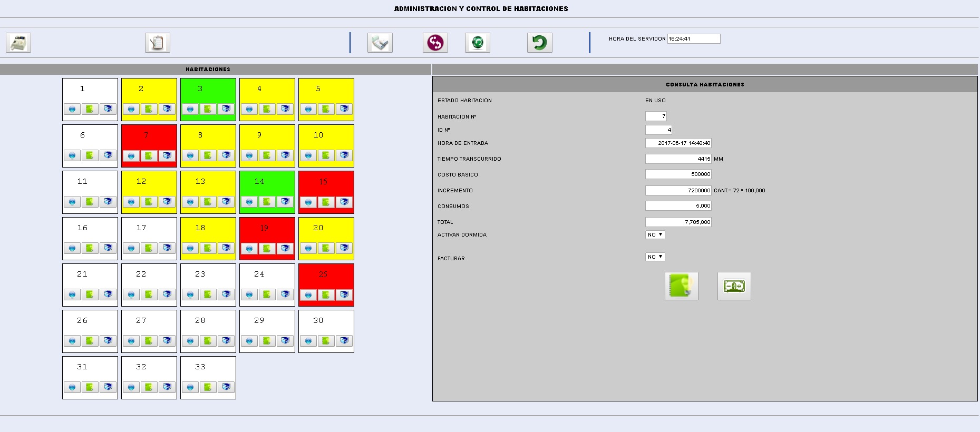Click the blue shield icon in room 25
Image resolution: width=980 pixels, height=432 pixels.
[344, 295]
